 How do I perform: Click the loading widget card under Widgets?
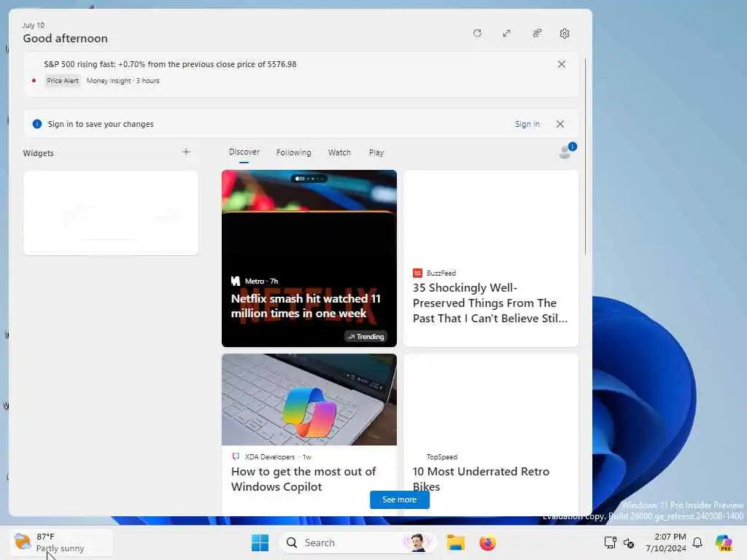point(111,213)
